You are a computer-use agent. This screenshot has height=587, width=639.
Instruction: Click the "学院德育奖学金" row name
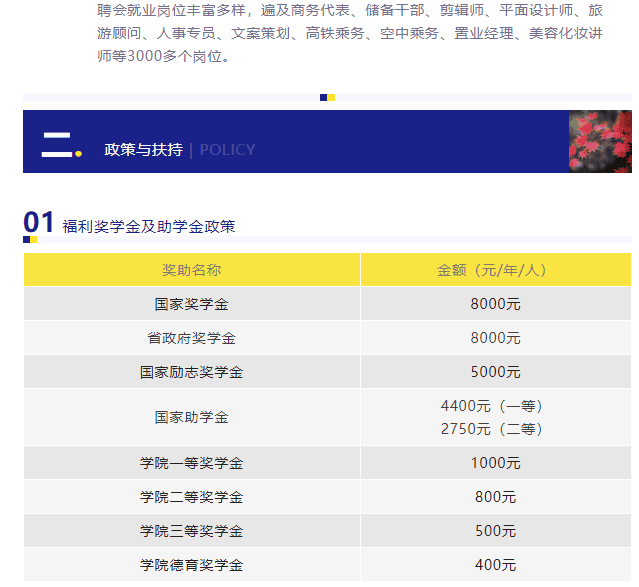click(192, 565)
